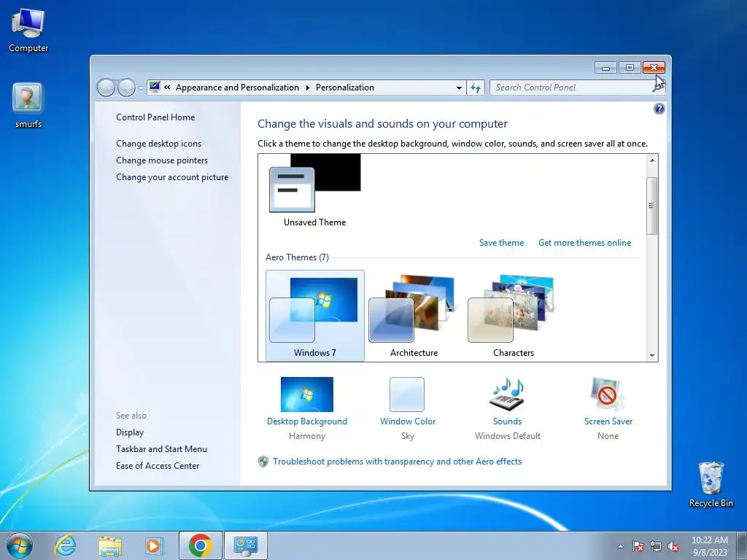
Task: Open Taskbar and Start Menu link
Action: [161, 448]
